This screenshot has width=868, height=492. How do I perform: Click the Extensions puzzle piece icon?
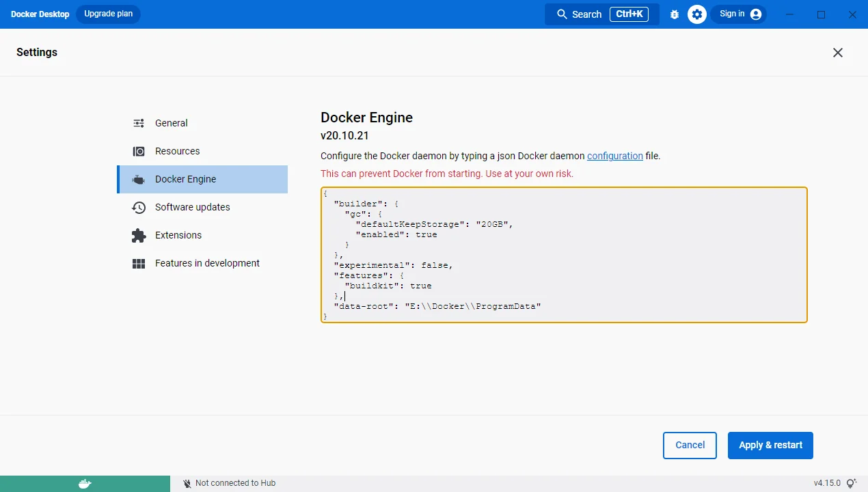(139, 236)
